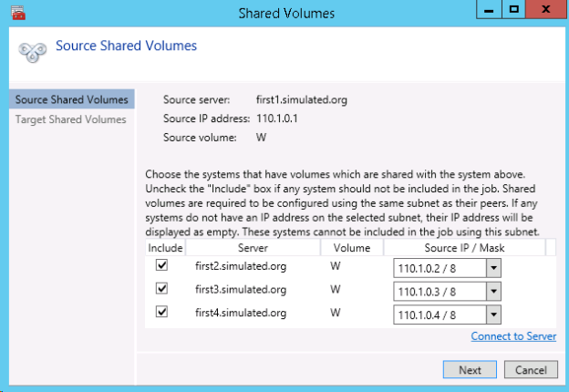
Task: Select the Source IP / Mask column header
Action: pos(464,247)
